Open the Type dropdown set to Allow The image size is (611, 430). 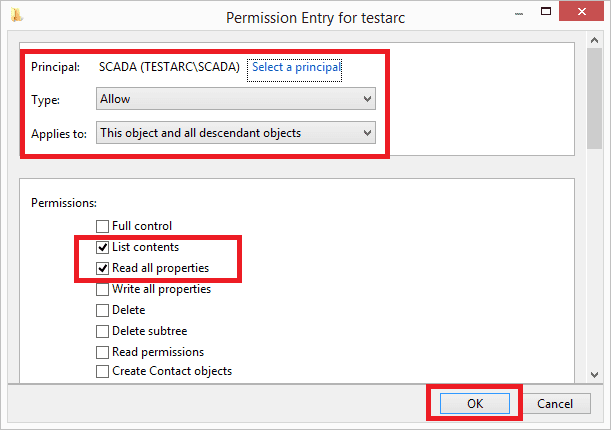[236, 99]
